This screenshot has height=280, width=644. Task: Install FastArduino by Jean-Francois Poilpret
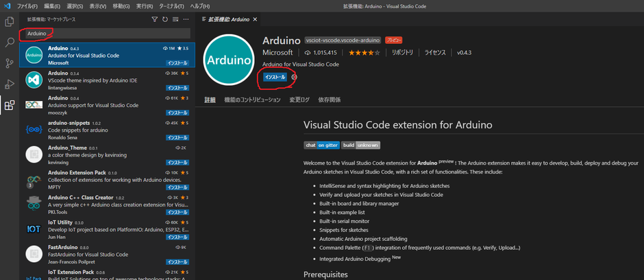coord(177,262)
